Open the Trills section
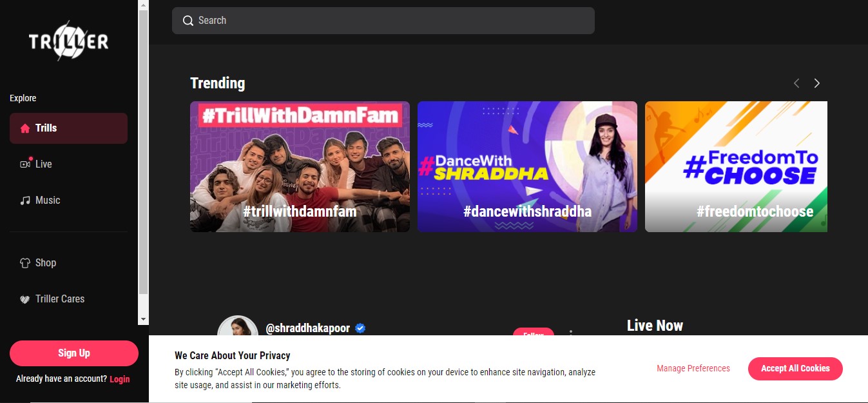868x403 pixels. [x=68, y=128]
